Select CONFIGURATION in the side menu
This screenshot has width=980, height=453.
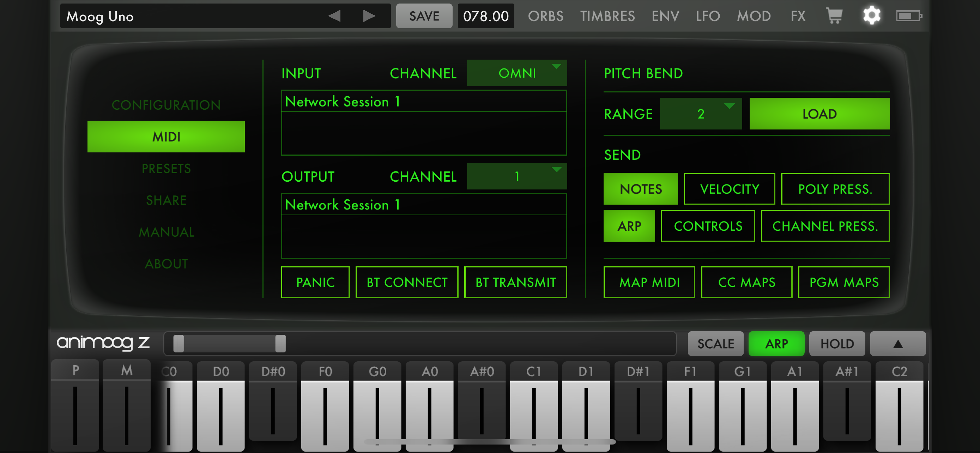(166, 105)
